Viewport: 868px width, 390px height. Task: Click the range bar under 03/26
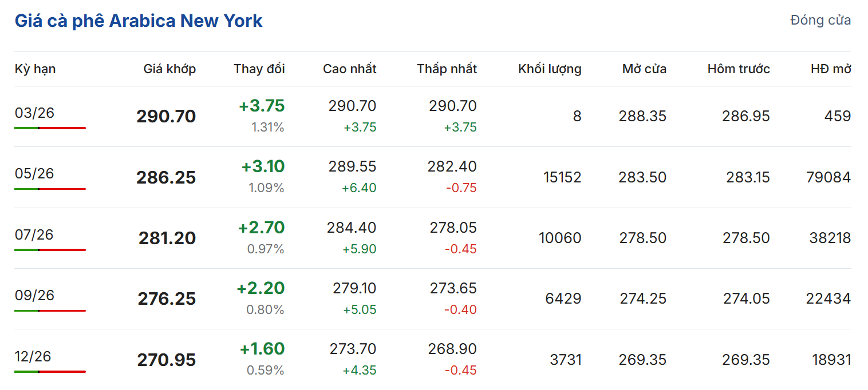pyautogui.click(x=50, y=128)
